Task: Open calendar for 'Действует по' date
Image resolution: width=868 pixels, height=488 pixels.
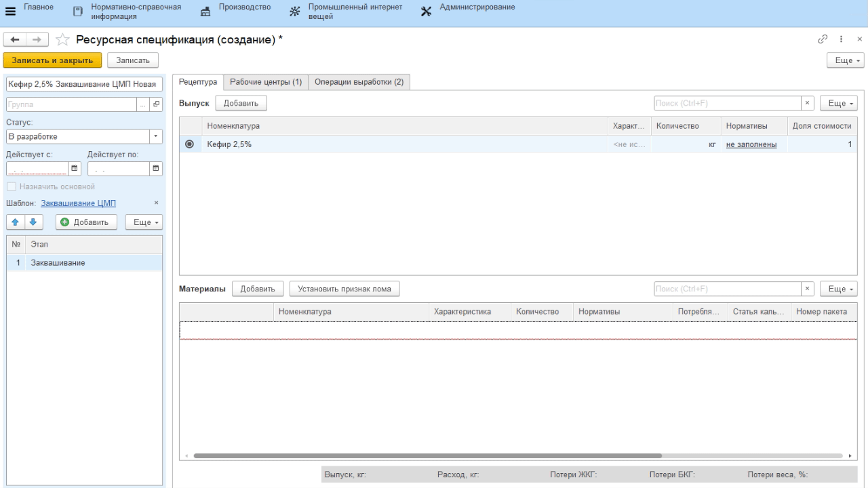Action: [156, 169]
